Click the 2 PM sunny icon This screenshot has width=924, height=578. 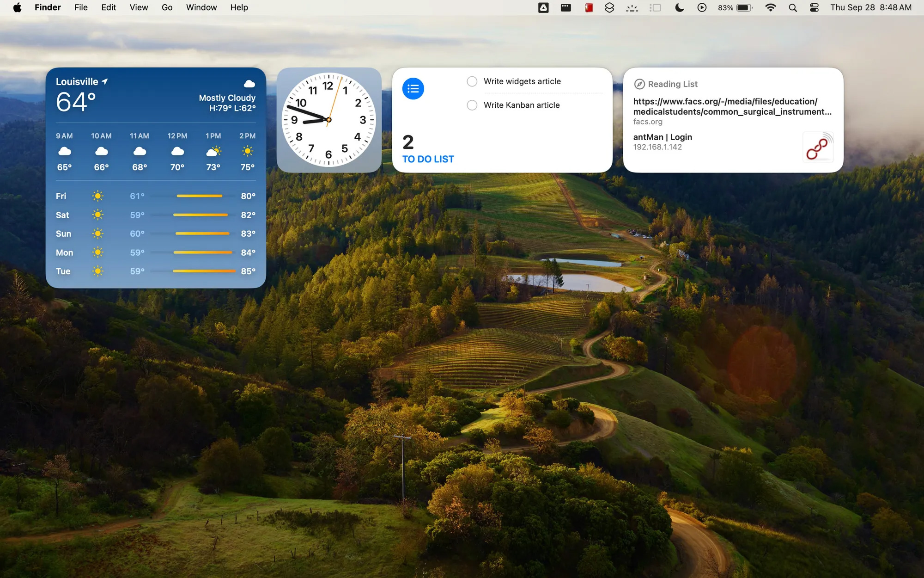pos(248,151)
